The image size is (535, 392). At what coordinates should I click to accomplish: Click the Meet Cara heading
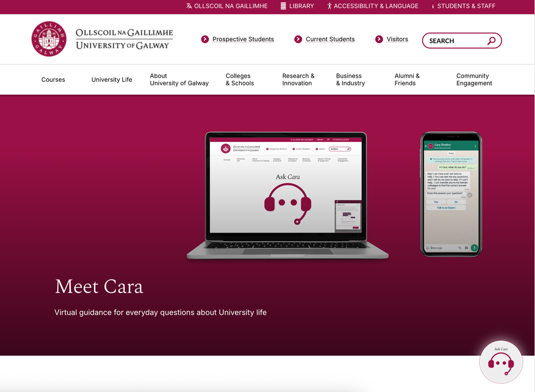coord(99,287)
